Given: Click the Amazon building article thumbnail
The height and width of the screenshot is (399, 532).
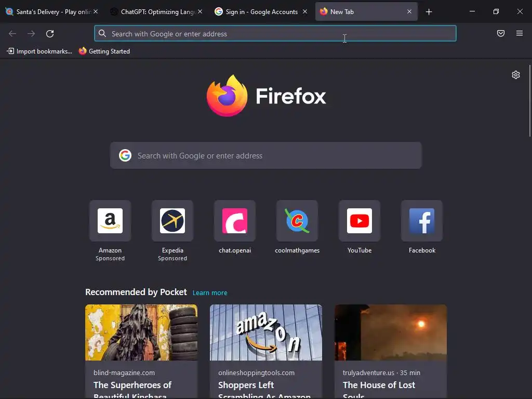Looking at the screenshot, I should [x=266, y=332].
